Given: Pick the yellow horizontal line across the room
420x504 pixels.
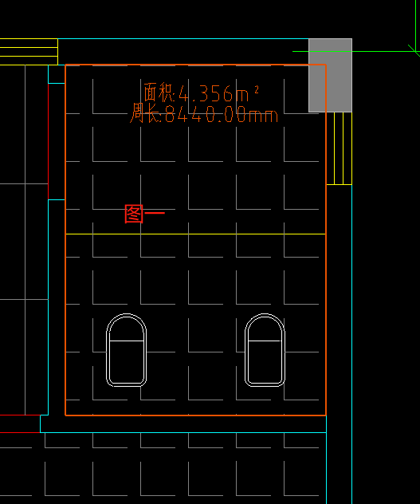Looking at the screenshot, I should pyautogui.click(x=196, y=234).
